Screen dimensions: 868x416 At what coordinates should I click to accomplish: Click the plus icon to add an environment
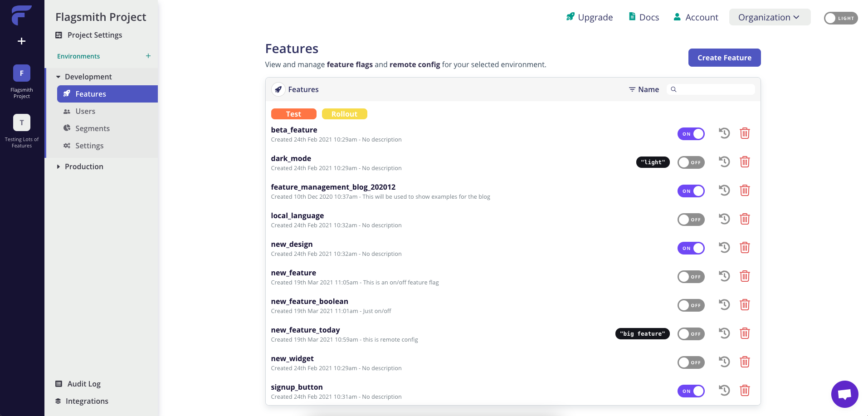[148, 56]
